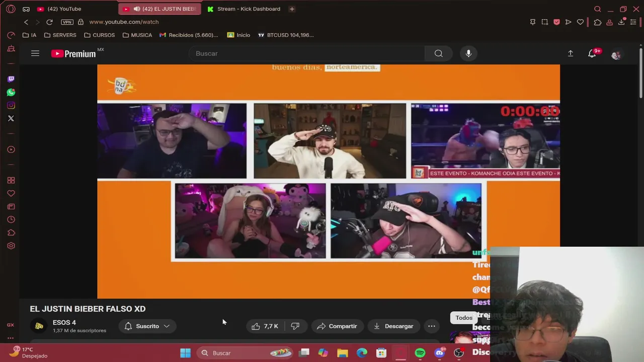Like the video with 7,7 K button
Viewport: 644px width, 362px height.
point(265,326)
